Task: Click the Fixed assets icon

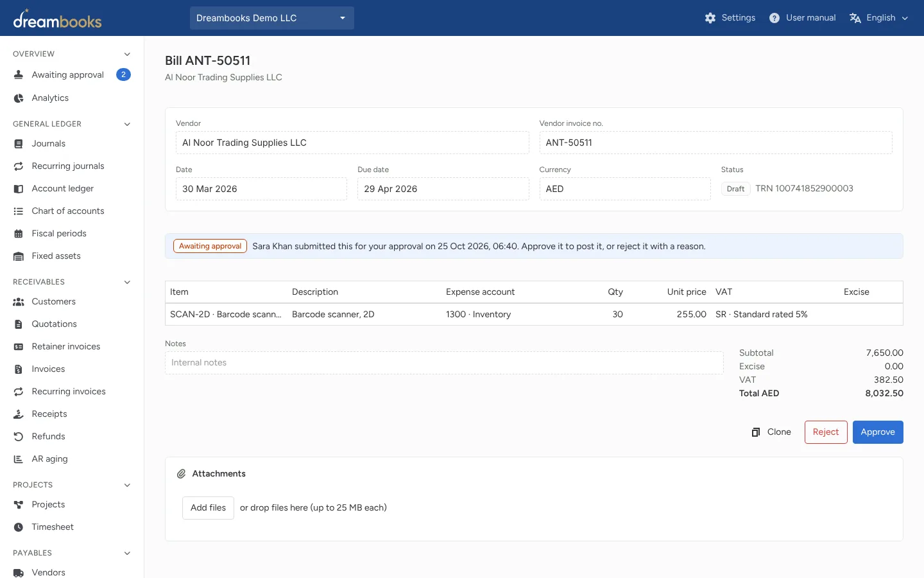Action: [x=19, y=256]
